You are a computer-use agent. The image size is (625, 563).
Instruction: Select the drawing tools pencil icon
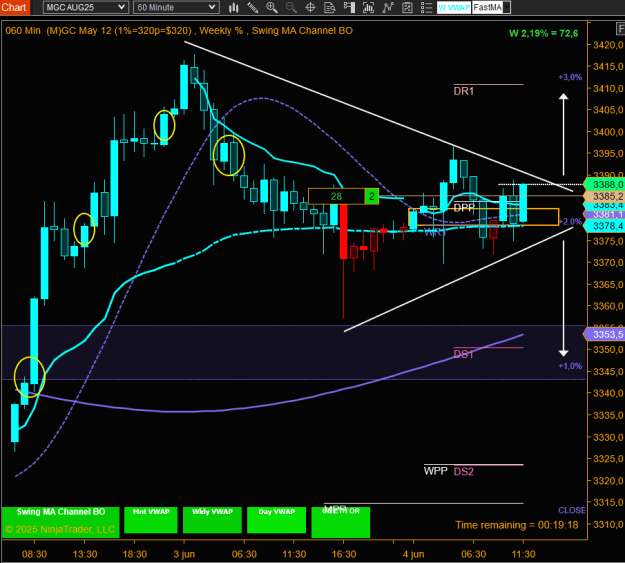[253, 7]
